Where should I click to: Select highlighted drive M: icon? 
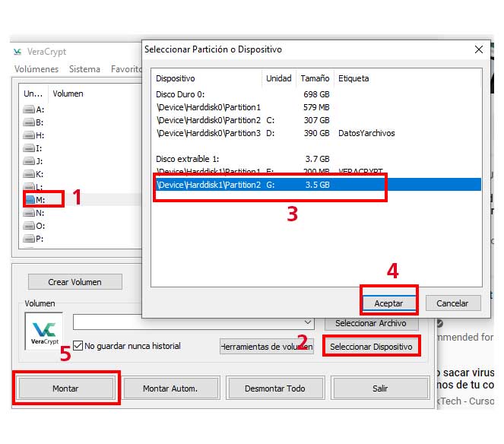tap(30, 200)
